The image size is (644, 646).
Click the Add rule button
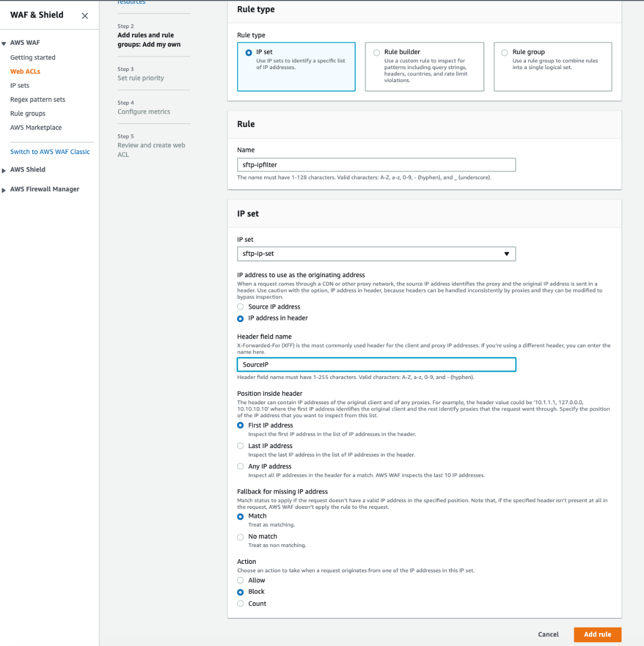(597, 634)
